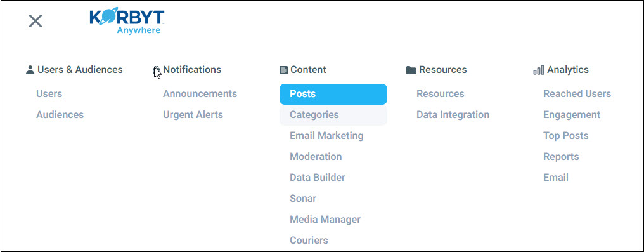Open Top Posts analytics

click(x=566, y=136)
